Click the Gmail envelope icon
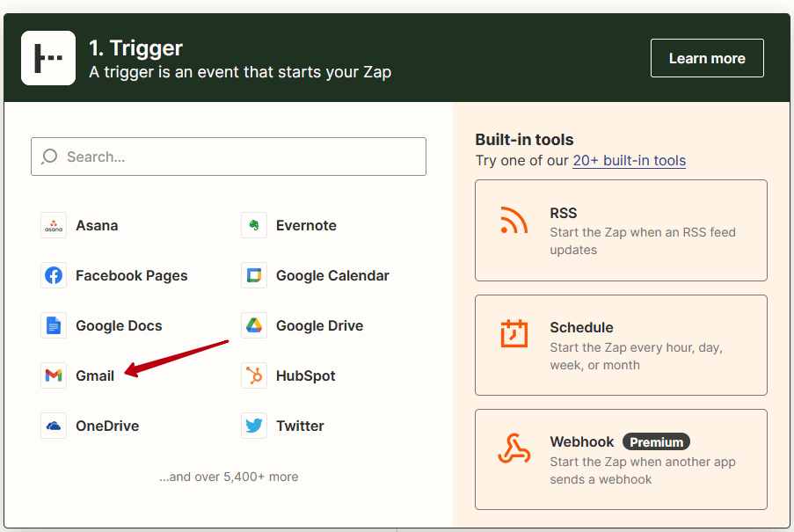794x532 pixels. [53, 375]
